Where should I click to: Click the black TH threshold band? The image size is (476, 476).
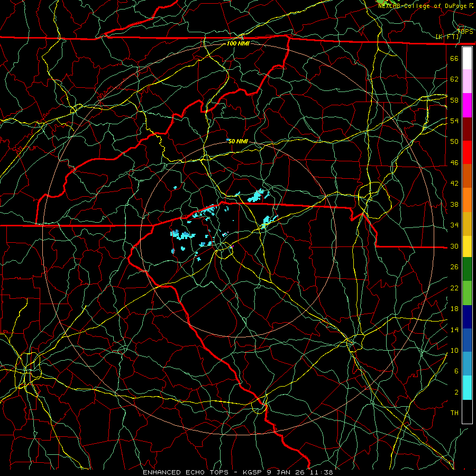[468, 411]
